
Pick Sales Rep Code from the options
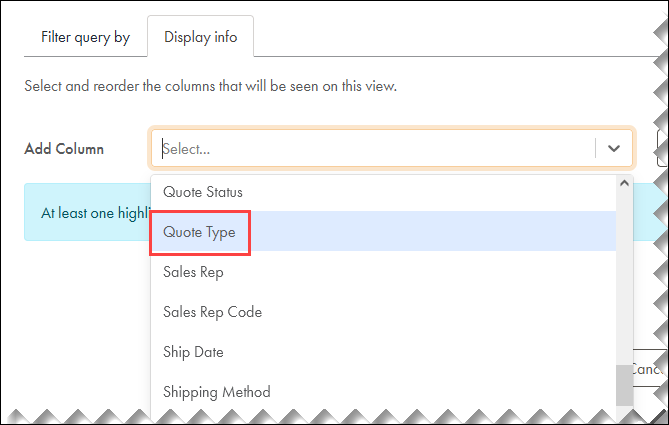(x=212, y=312)
